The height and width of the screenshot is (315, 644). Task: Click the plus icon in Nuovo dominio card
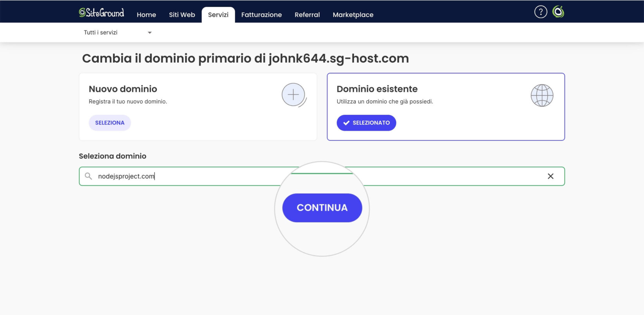click(293, 95)
